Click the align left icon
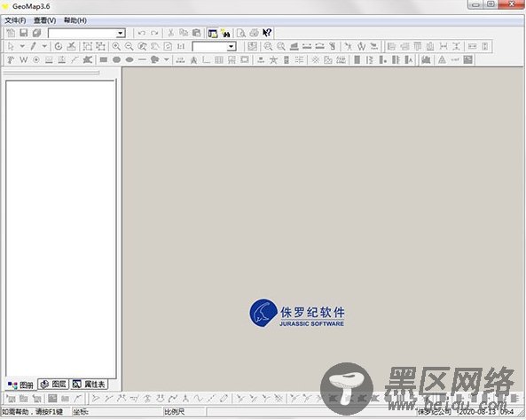 (x=391, y=46)
